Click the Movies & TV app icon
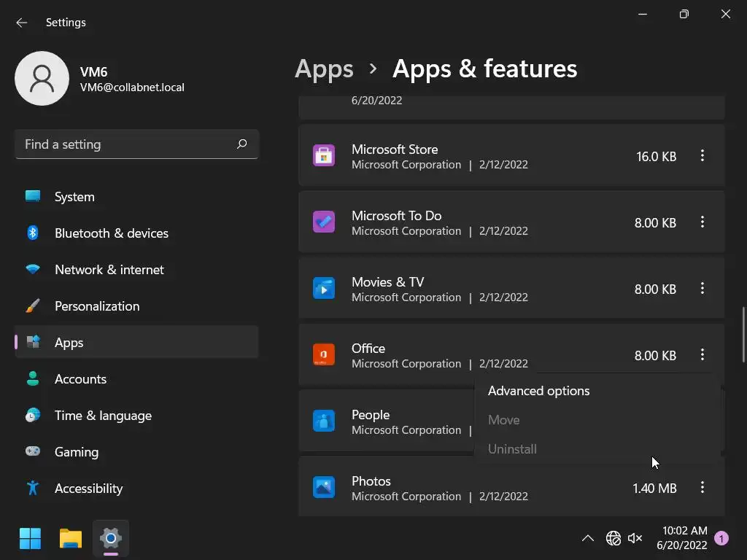Image resolution: width=747 pixels, height=560 pixels. (x=324, y=289)
